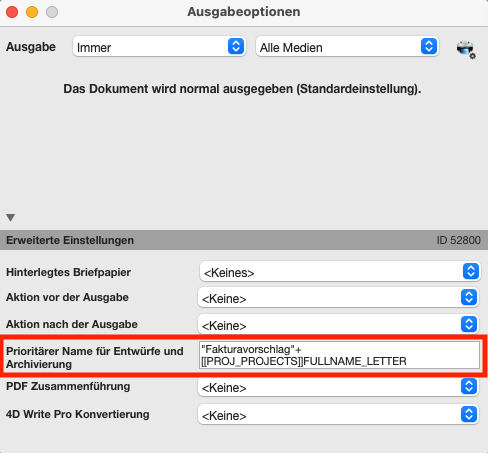Click the blue stepper arrows of Alle Medien
This screenshot has width=488, height=453.
(429, 46)
